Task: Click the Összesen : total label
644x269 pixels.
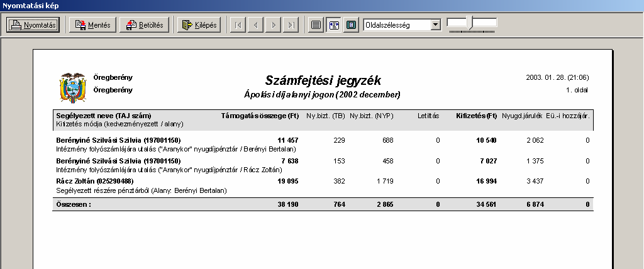Action: (74, 204)
